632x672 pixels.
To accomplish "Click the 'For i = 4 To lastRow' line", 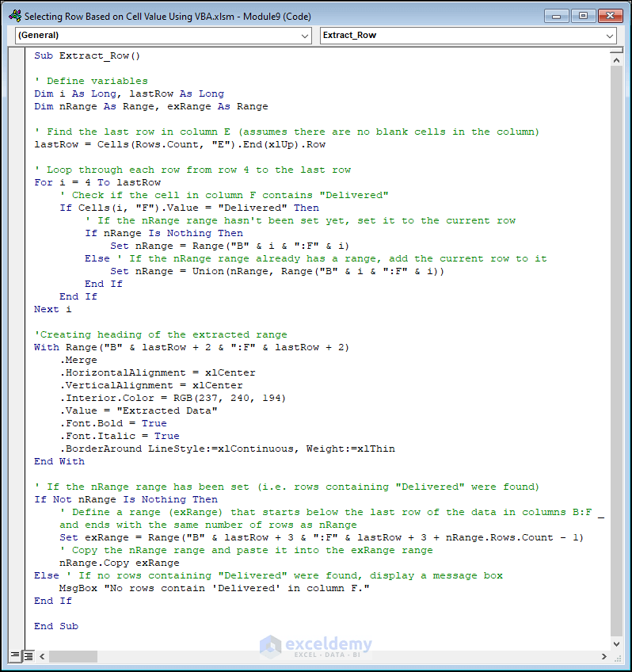I will [x=97, y=182].
